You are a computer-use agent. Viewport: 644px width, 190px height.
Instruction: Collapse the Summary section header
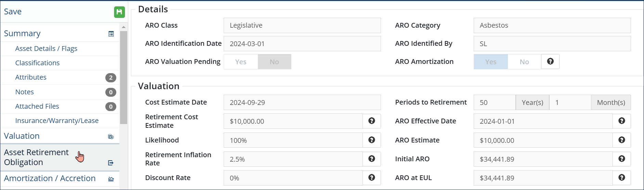coord(22,33)
